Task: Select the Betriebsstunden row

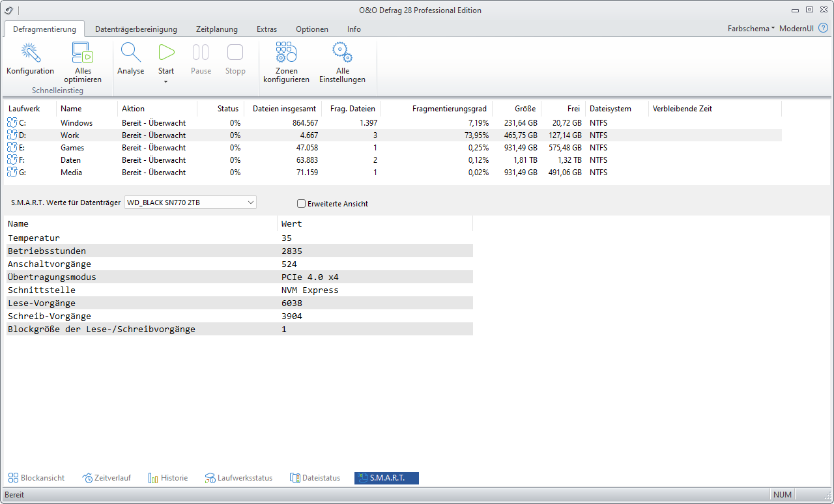Action: (238, 251)
